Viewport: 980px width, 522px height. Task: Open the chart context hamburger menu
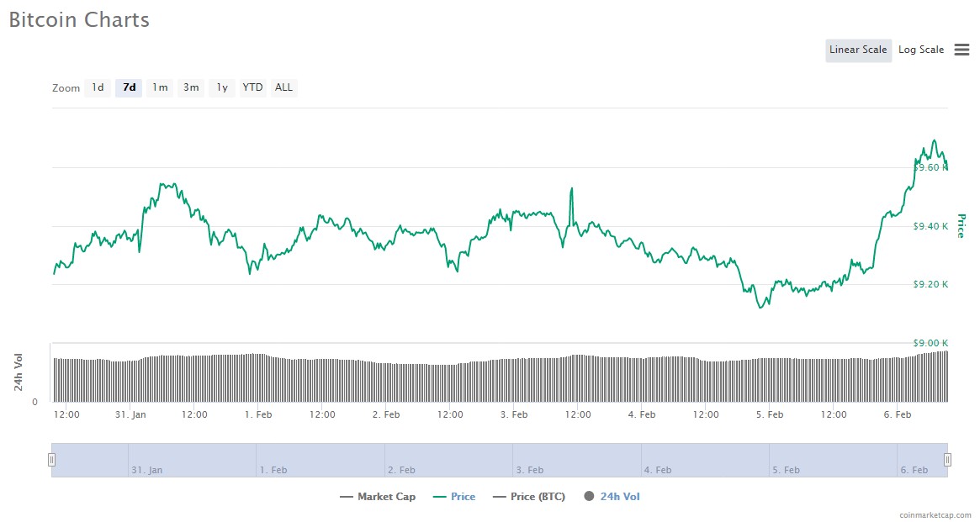click(x=961, y=50)
